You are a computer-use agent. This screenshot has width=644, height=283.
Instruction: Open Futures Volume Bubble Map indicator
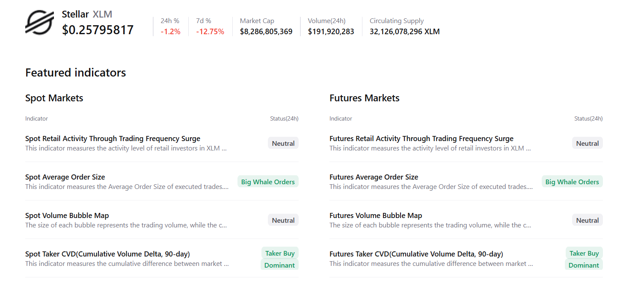click(x=376, y=215)
